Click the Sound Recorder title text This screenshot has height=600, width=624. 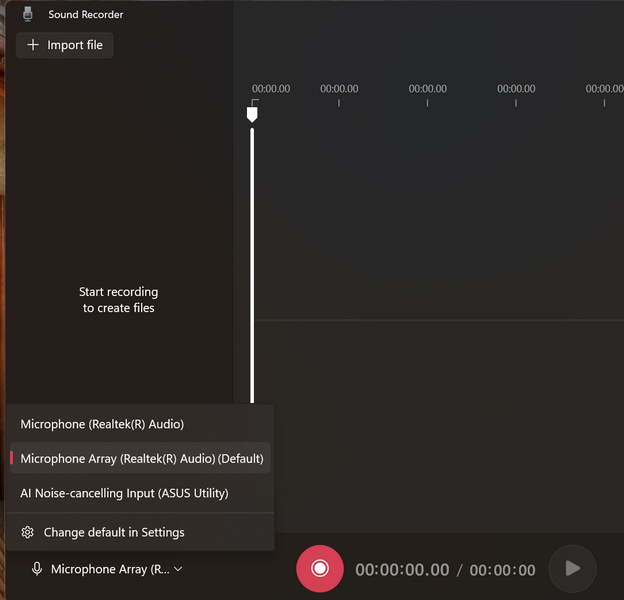click(86, 15)
